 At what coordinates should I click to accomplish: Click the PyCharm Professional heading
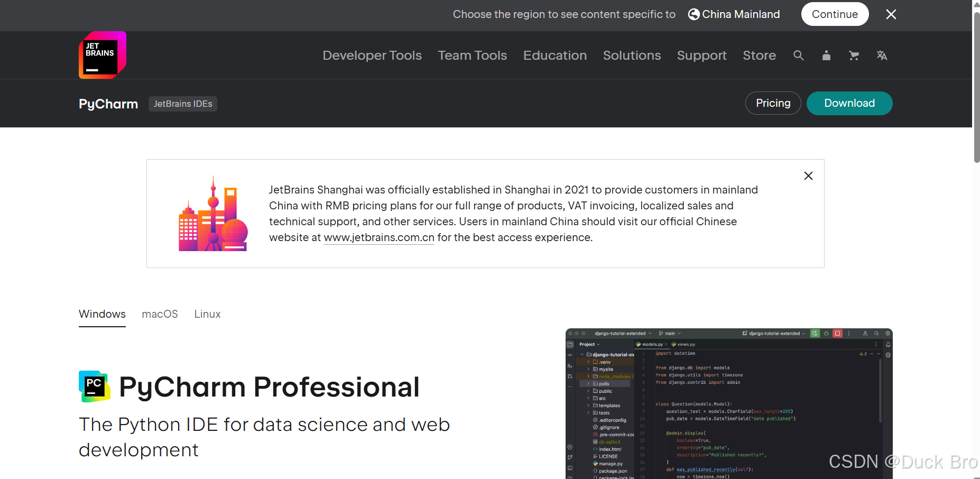tap(269, 386)
